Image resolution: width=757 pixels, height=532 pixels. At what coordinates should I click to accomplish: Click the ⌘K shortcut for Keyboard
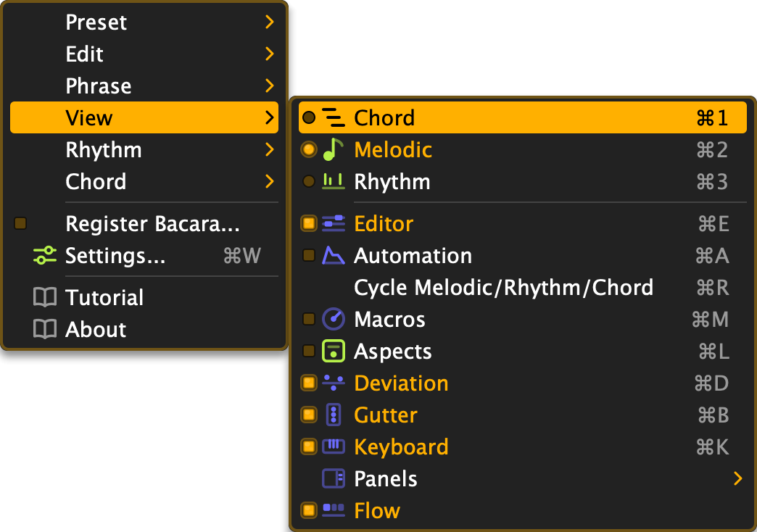(x=713, y=446)
